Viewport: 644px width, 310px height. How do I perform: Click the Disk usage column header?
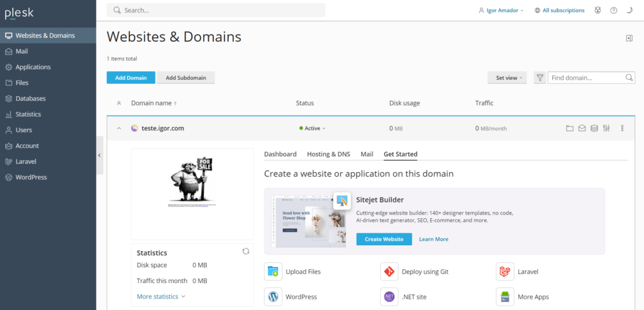click(404, 103)
